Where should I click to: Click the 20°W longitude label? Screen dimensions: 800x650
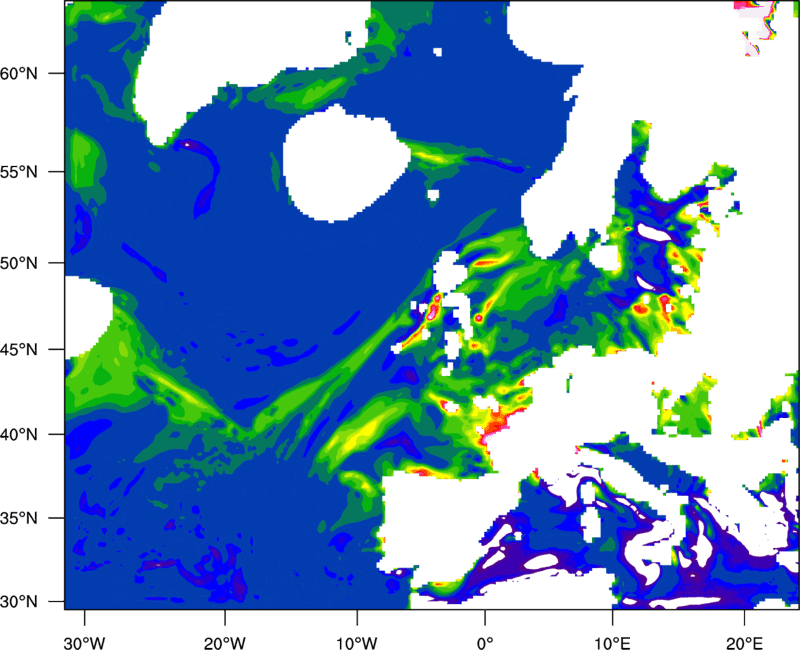pyautogui.click(x=225, y=643)
